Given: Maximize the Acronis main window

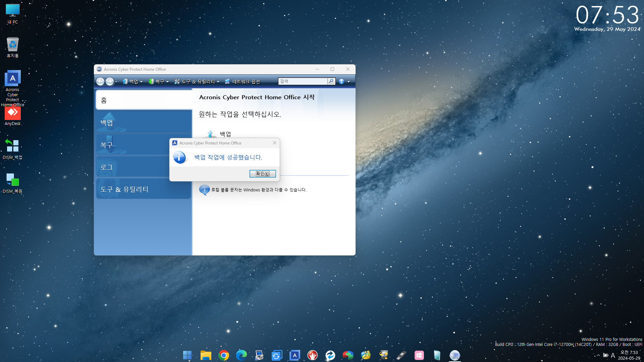Looking at the screenshot, I should 332,69.
